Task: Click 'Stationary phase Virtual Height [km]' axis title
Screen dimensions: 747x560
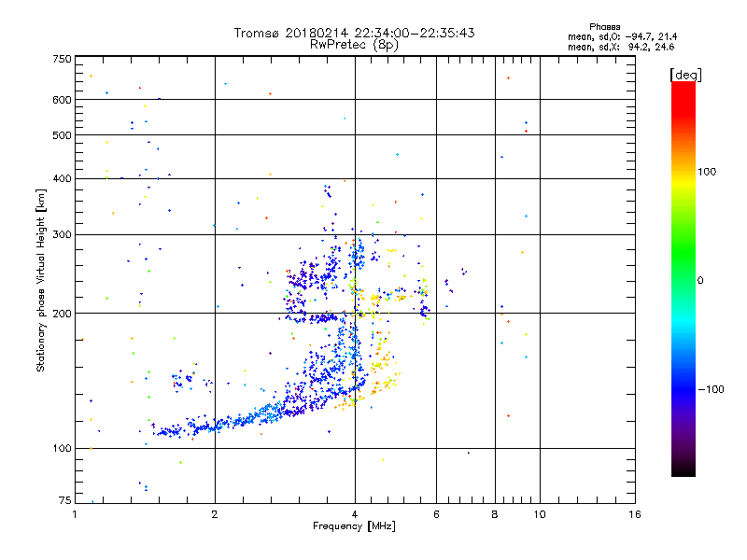Action: click(x=41, y=281)
